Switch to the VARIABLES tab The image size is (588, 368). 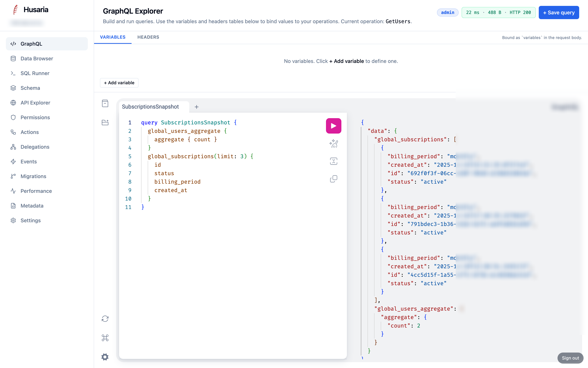(x=113, y=37)
